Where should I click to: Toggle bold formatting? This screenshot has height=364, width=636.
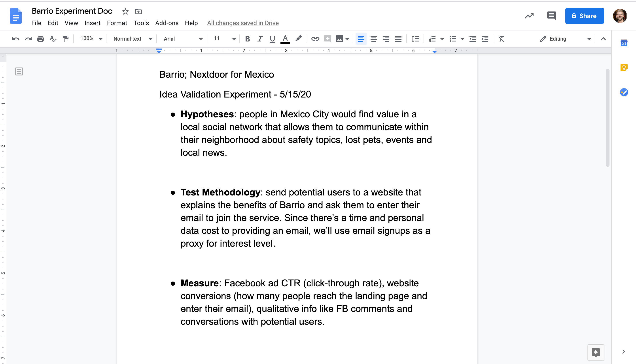248,39
